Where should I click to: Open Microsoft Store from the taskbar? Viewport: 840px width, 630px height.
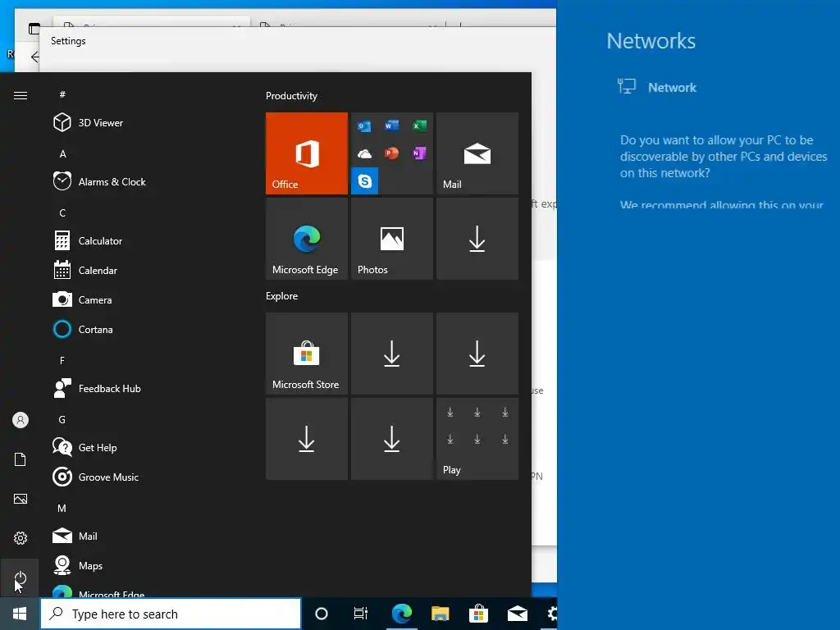pyautogui.click(x=478, y=614)
